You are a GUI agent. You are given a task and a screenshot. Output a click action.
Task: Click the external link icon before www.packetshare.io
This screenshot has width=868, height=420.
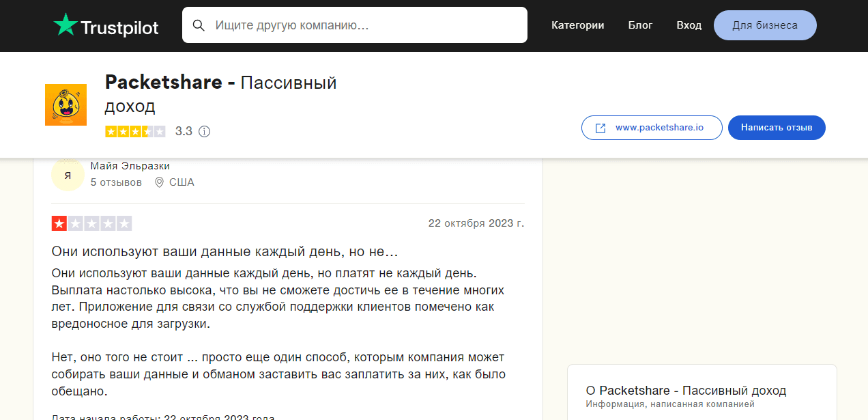pyautogui.click(x=601, y=128)
